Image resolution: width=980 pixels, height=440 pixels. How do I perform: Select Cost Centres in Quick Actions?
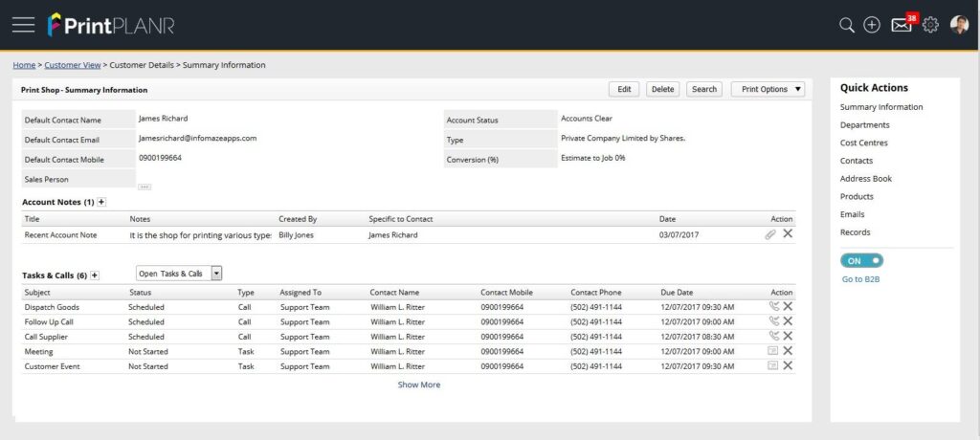pyautogui.click(x=864, y=143)
